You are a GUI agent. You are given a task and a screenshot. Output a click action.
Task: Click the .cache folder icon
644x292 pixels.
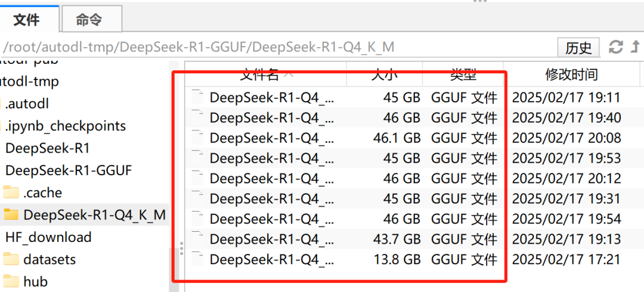click(x=11, y=192)
